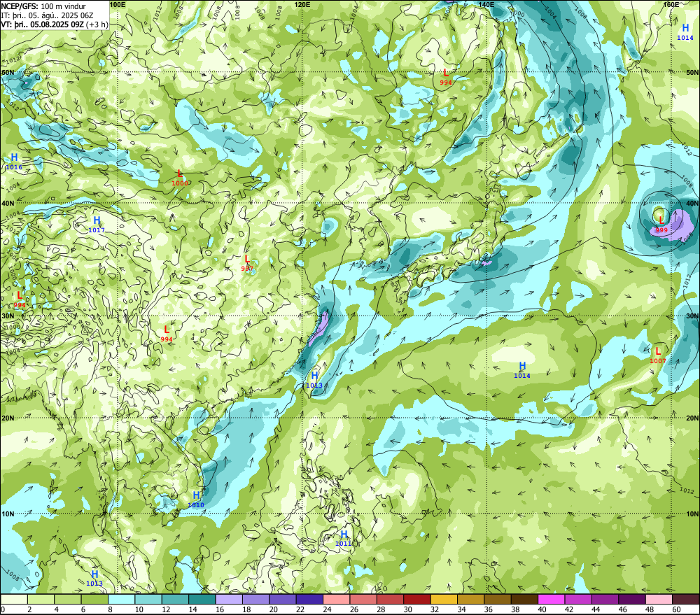Click the high pressure marker H 1017
Viewport: 700px width, 615px height.
point(97,225)
